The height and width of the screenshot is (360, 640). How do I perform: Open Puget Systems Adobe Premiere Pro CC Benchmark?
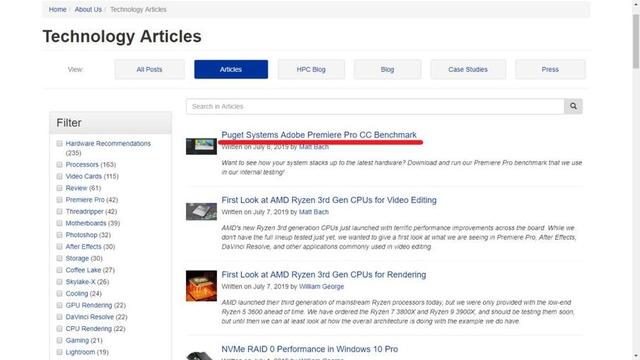319,135
